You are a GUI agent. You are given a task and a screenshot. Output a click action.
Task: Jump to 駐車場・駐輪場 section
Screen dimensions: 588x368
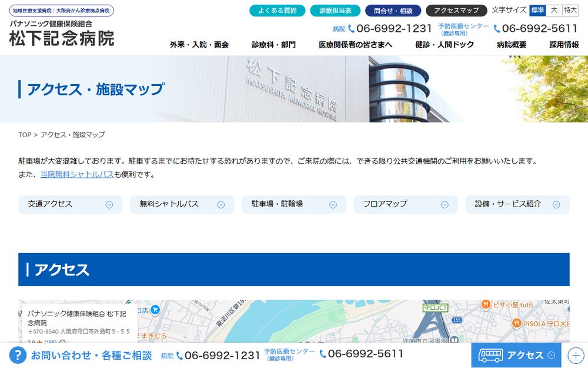click(x=293, y=205)
